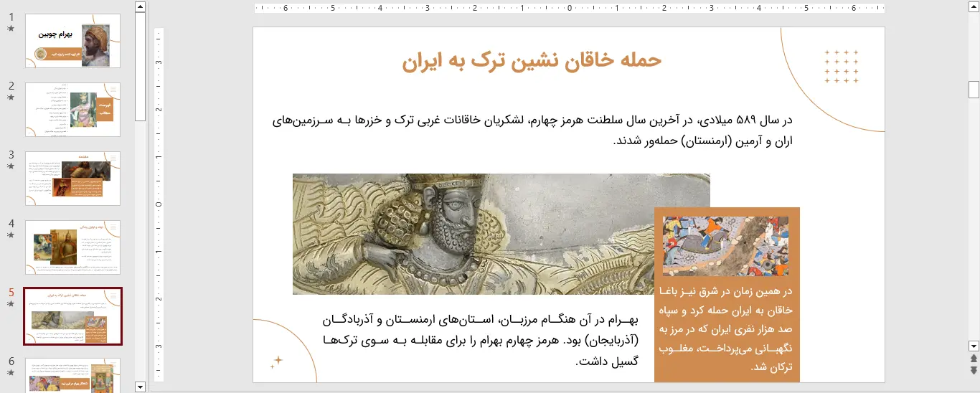Image resolution: width=980 pixels, height=393 pixels.
Task: Go to the next slide using double-down arrow
Action: [974, 370]
